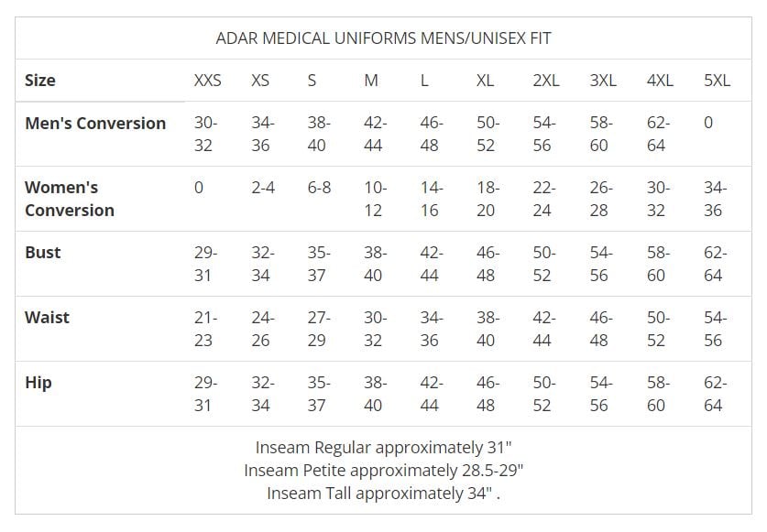Image resolution: width=767 pixels, height=532 pixels.
Task: Select the Waist value 38-40 under XL
Action: click(488, 329)
